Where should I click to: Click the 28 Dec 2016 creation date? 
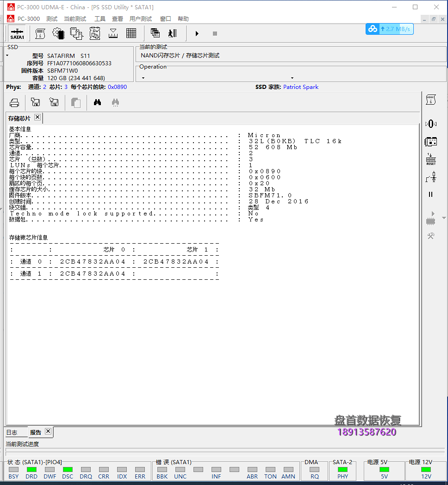click(x=279, y=202)
